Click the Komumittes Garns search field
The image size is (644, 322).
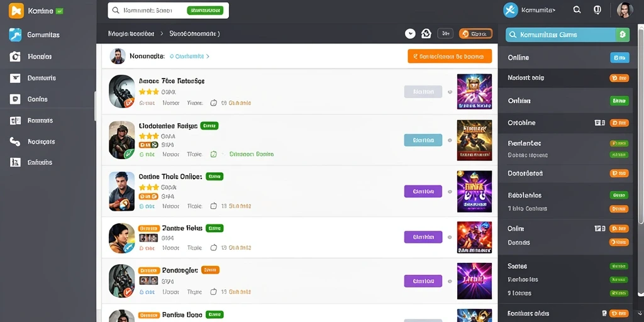pyautogui.click(x=568, y=35)
